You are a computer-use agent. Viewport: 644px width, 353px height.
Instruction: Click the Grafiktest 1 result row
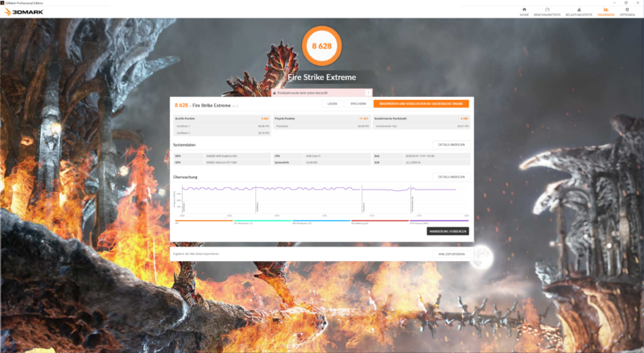222,127
